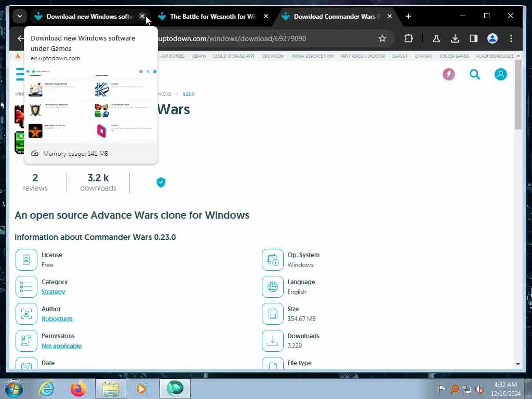Click the network tray icon
532x399 pixels.
click(467, 389)
